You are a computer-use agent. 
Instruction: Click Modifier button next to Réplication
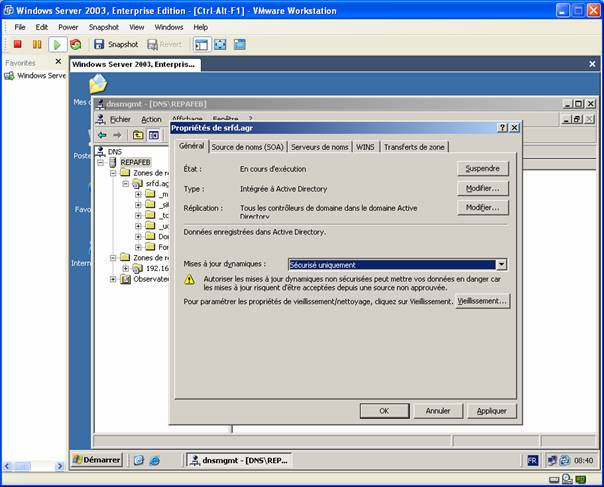pos(483,208)
